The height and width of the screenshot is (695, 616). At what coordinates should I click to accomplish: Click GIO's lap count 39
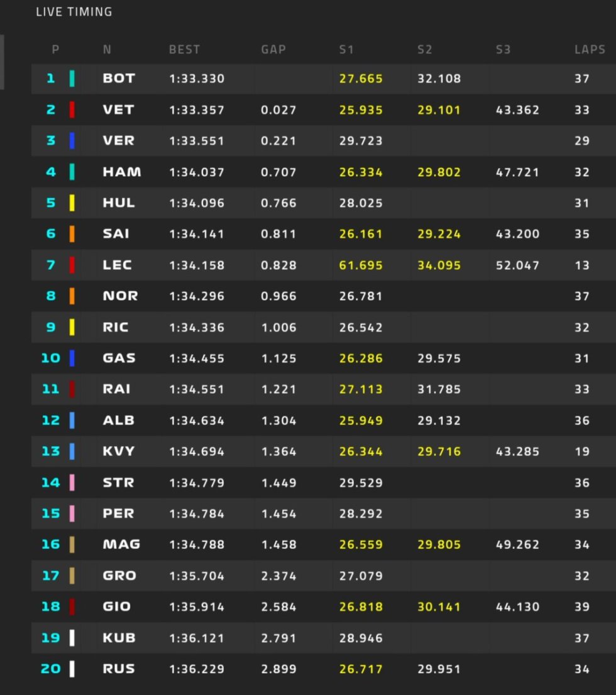click(582, 607)
